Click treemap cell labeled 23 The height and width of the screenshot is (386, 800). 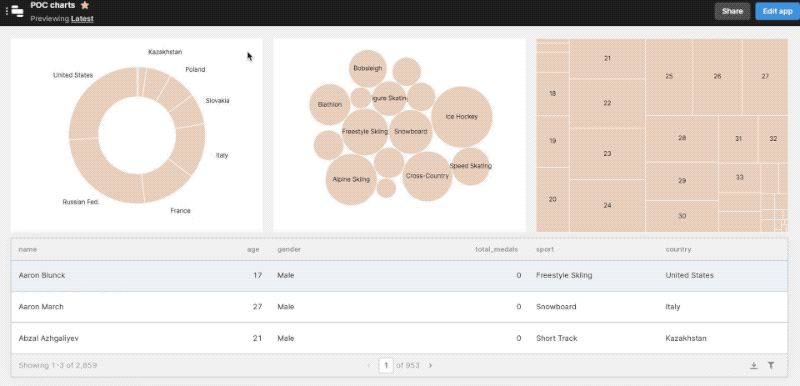tap(607, 153)
